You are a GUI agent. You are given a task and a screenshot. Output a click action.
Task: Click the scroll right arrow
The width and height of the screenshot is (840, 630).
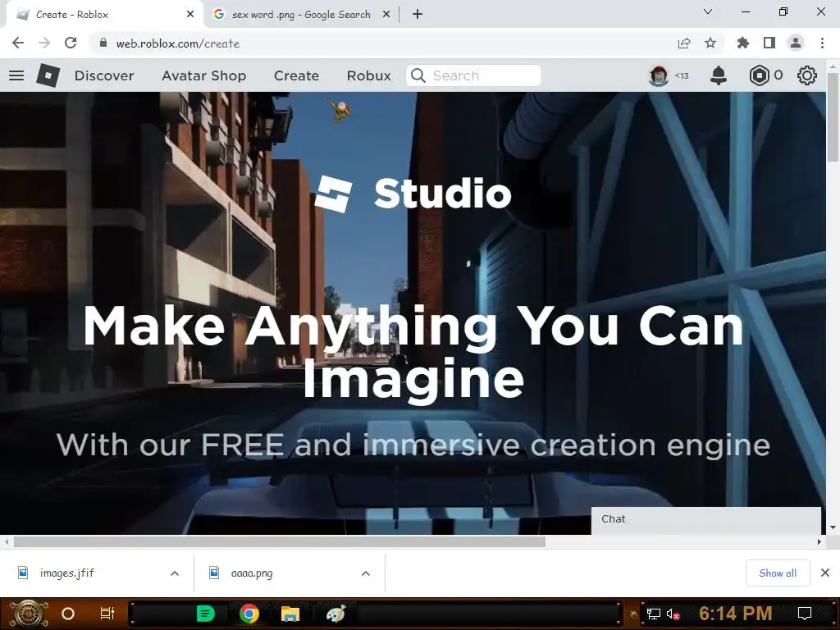tap(819, 542)
